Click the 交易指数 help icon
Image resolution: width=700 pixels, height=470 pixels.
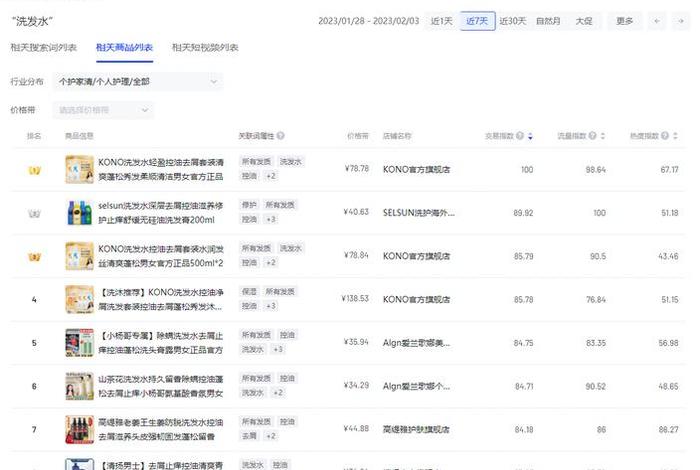pyautogui.click(x=520, y=136)
